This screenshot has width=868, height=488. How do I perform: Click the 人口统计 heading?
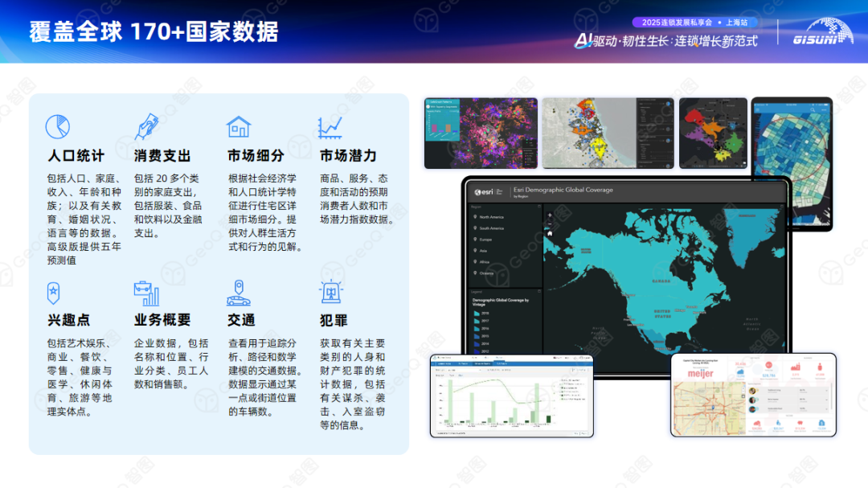click(76, 156)
